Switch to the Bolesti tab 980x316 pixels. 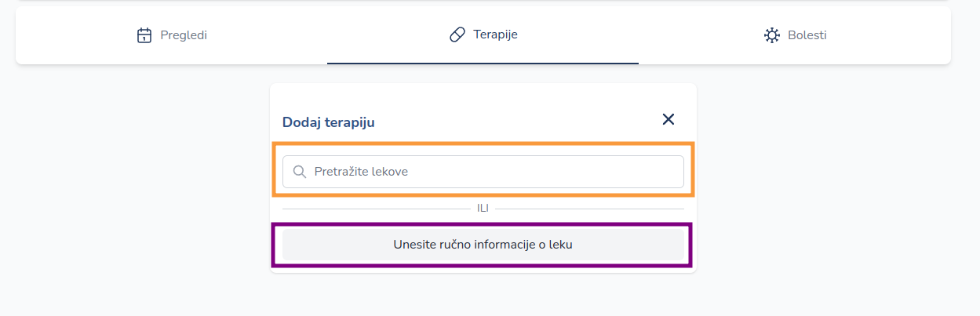coord(795,35)
